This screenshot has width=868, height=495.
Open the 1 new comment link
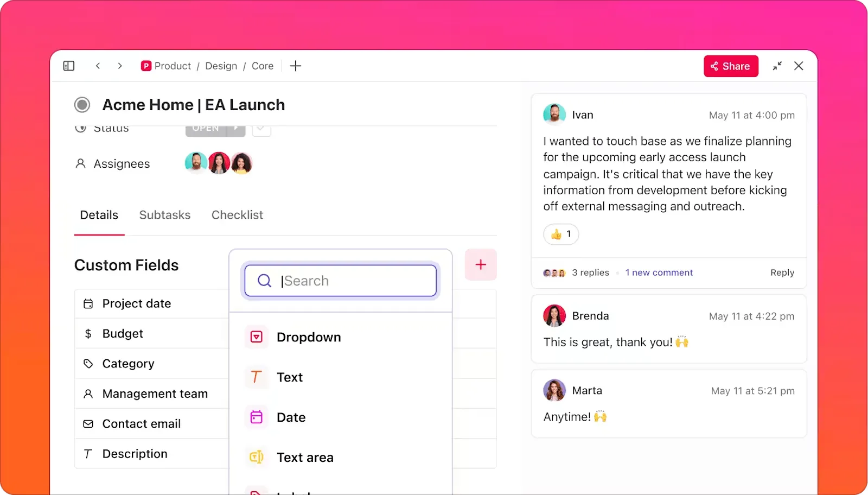click(x=659, y=272)
